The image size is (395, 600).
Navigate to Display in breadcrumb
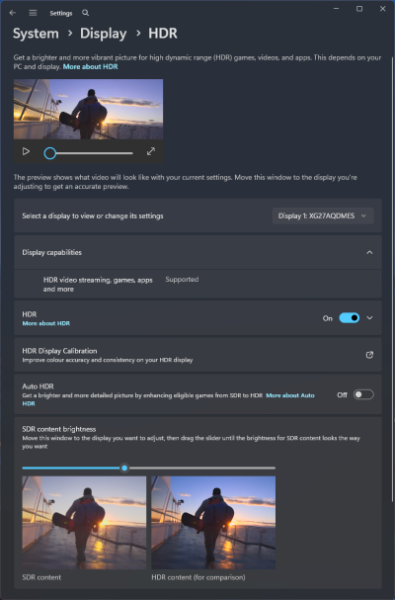coord(103,33)
